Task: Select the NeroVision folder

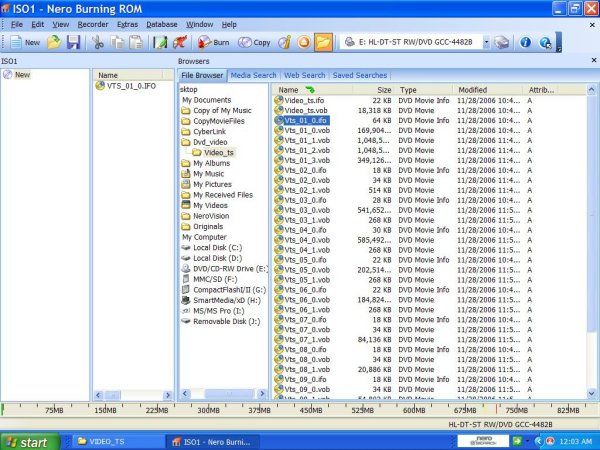Action: pos(205,216)
